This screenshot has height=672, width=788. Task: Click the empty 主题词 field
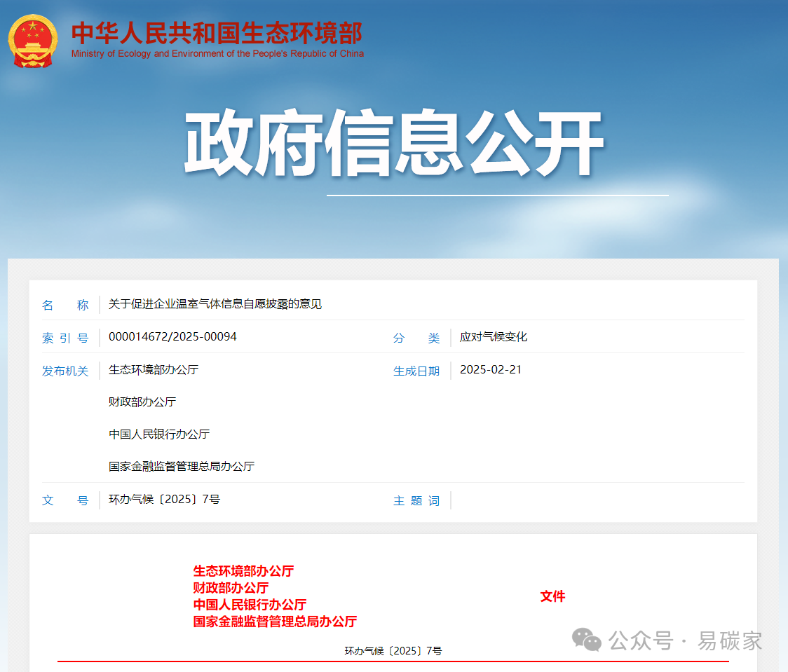tap(597, 500)
